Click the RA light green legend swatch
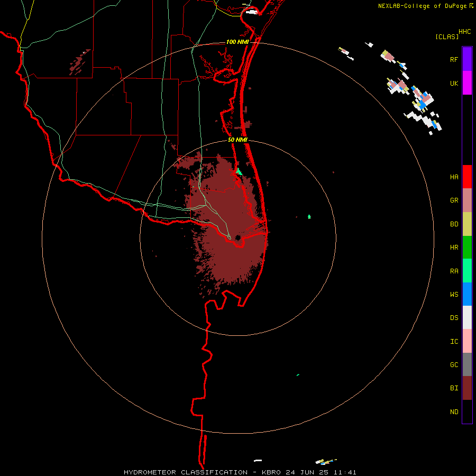This screenshot has width=476, height=476. [467, 271]
